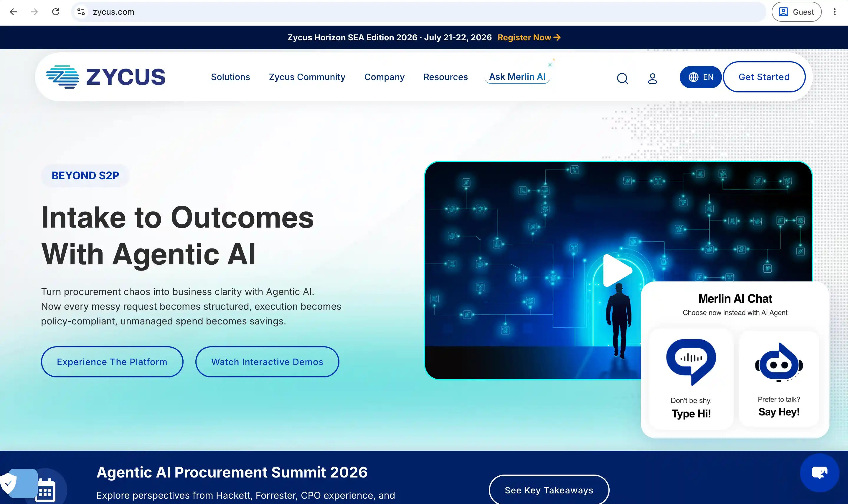The image size is (848, 504).
Task: Click Experience The Platform button
Action: click(x=112, y=362)
